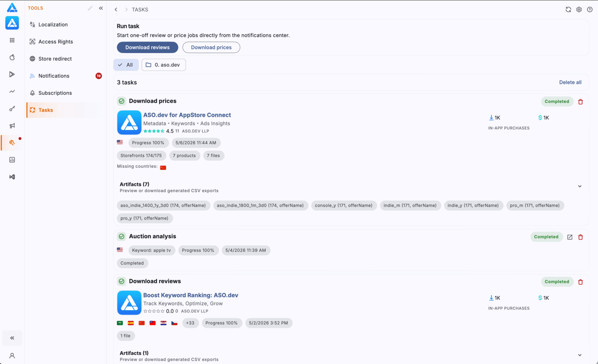This screenshot has height=364, width=598.
Task: Click the Boost Keyword Ranking app icon
Action: point(129,303)
